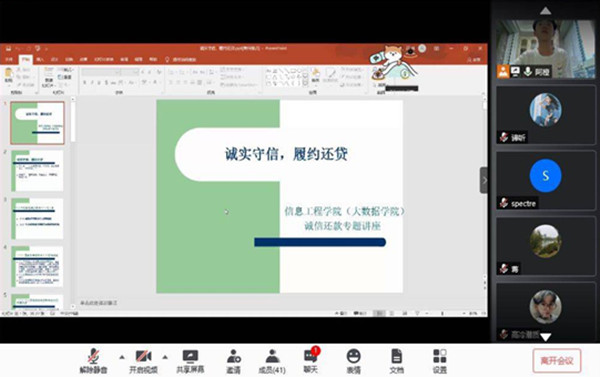Switch to the 设计 Design ribbon tab

pyautogui.click(x=54, y=59)
